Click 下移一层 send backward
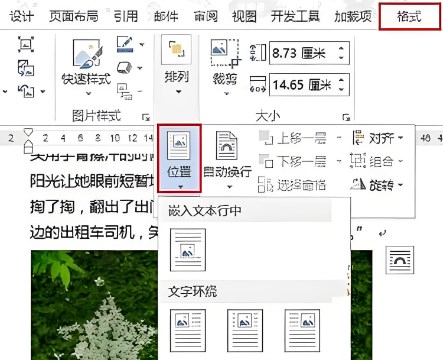The height and width of the screenshot is (360, 443). click(x=293, y=161)
